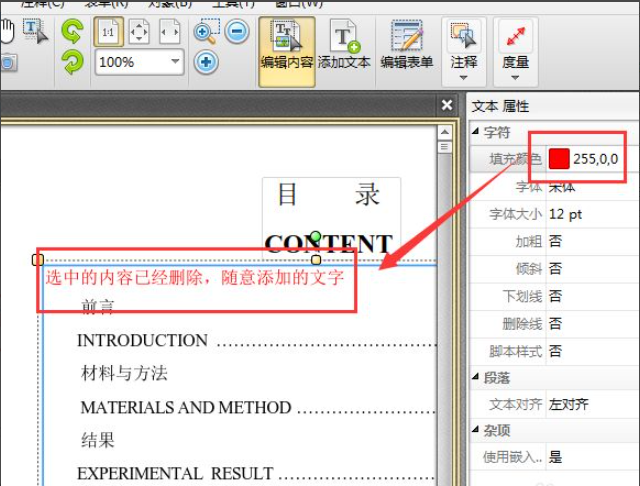The width and height of the screenshot is (640, 486).
Task: Toggle the underline (下划线) property value
Action: coord(555,296)
